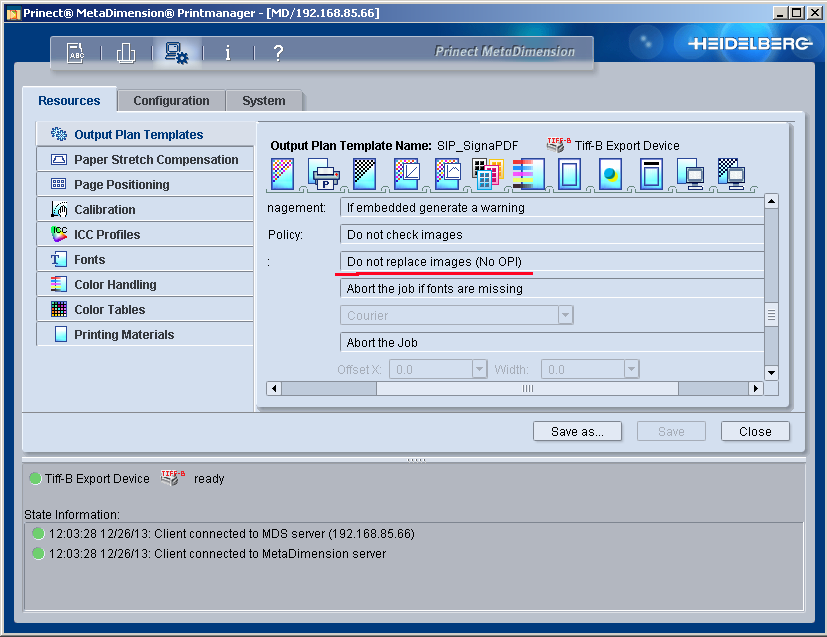Image resolution: width=827 pixels, height=637 pixels.
Task: Open Color Tables section
Action: tap(145, 310)
